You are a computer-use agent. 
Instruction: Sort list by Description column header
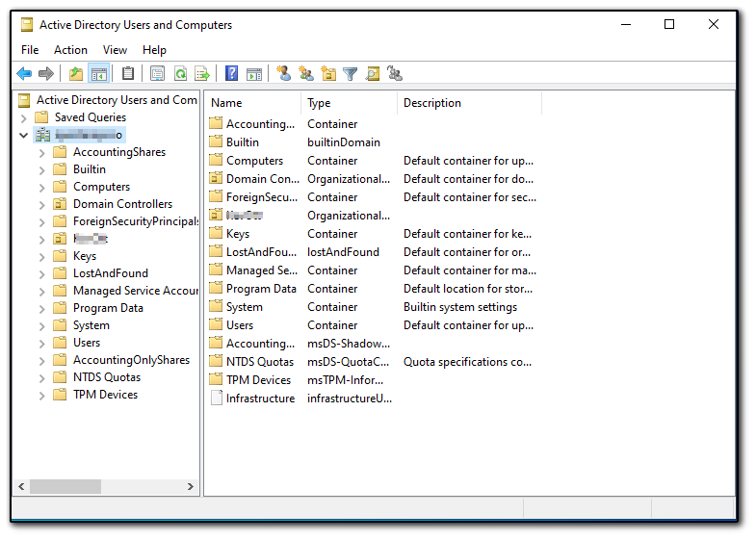[x=470, y=103]
